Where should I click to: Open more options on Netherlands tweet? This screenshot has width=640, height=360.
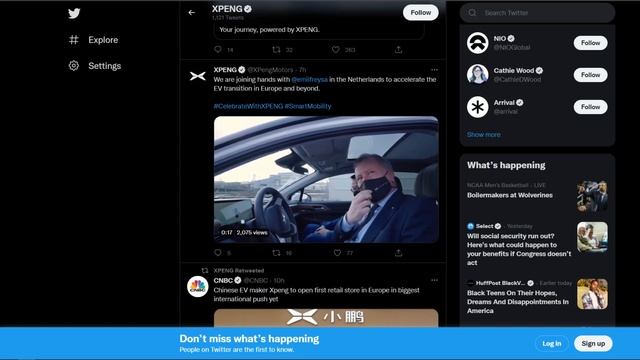tap(434, 70)
